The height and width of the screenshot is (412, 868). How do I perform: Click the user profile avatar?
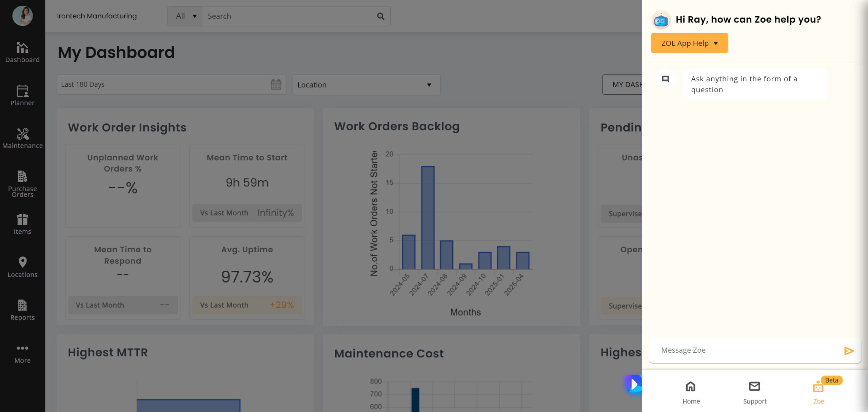tap(22, 16)
